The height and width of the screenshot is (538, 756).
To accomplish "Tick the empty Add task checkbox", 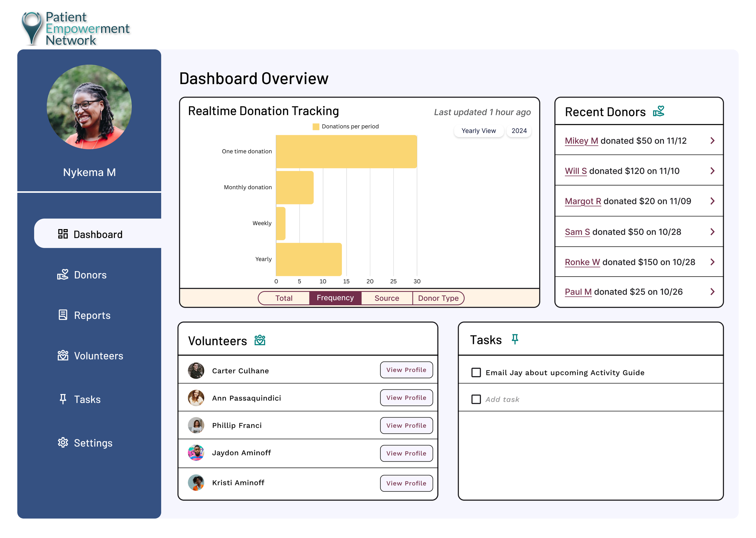I will tap(476, 399).
